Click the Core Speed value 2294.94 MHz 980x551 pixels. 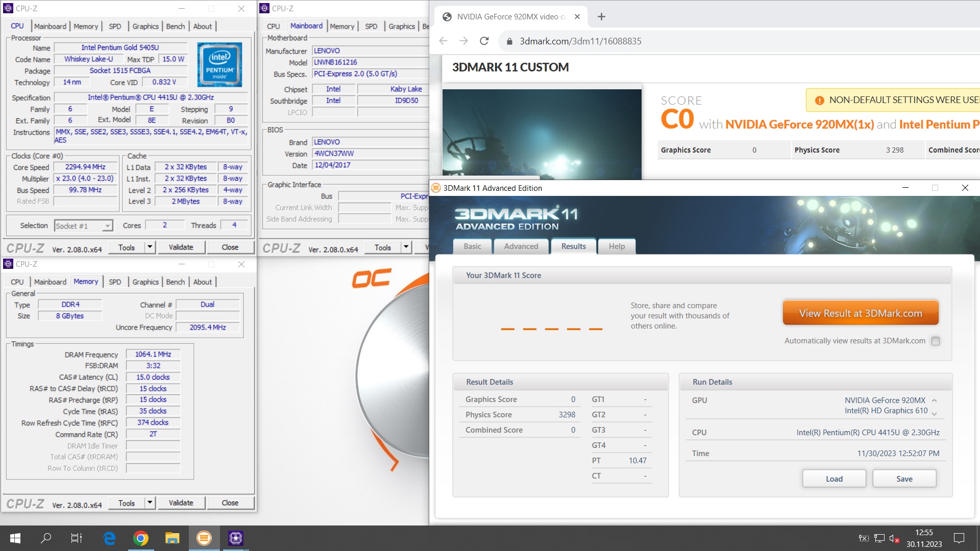point(85,167)
